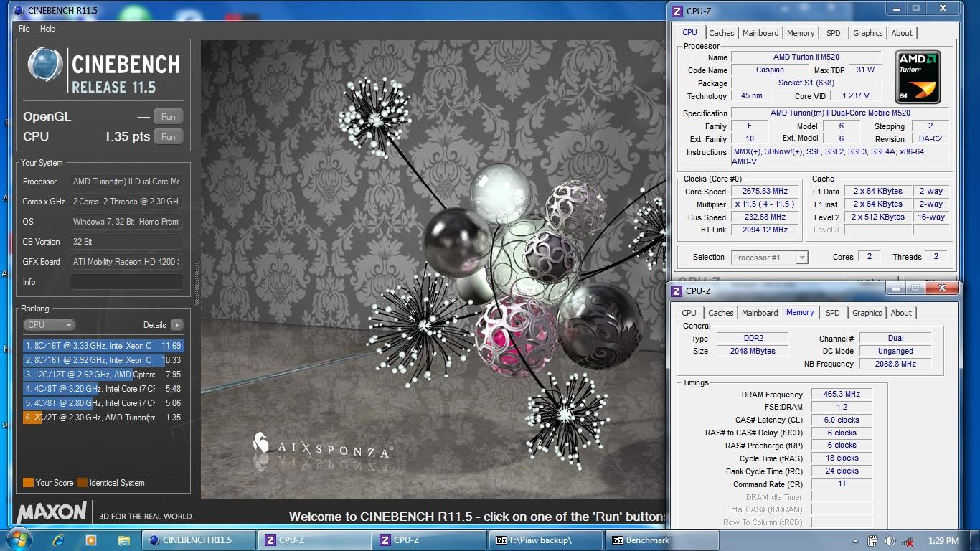
Task: Select ranking entry 4 Core i7 3.20 GHz
Action: [103, 389]
